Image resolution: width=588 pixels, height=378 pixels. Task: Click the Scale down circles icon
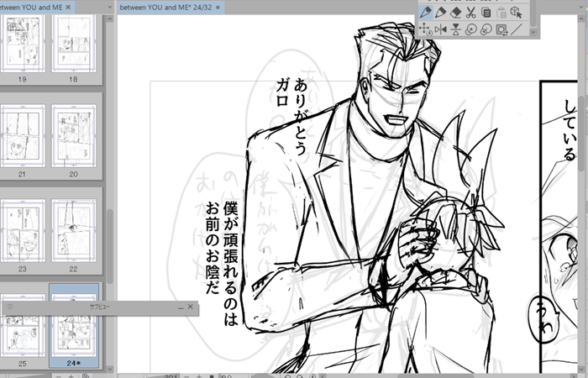[486, 29]
